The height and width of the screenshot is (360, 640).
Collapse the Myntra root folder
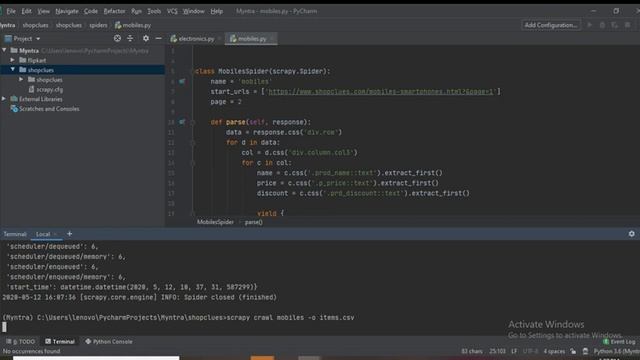point(4,50)
